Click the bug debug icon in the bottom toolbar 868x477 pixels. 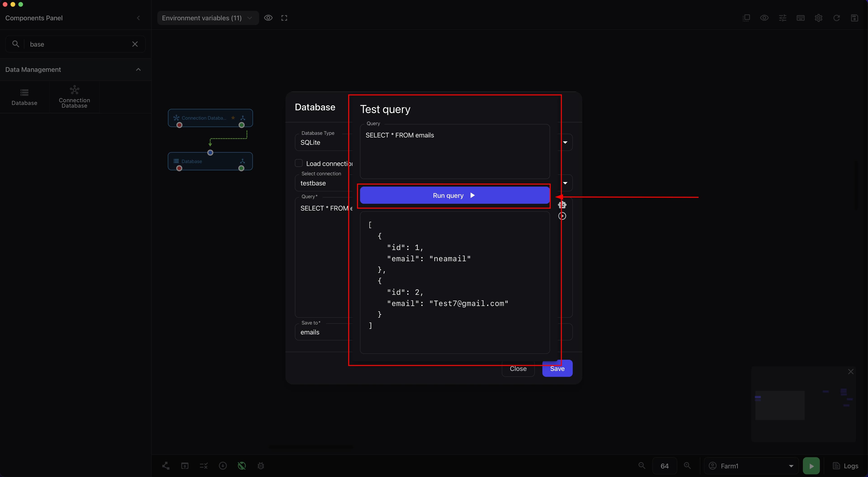[x=261, y=466]
